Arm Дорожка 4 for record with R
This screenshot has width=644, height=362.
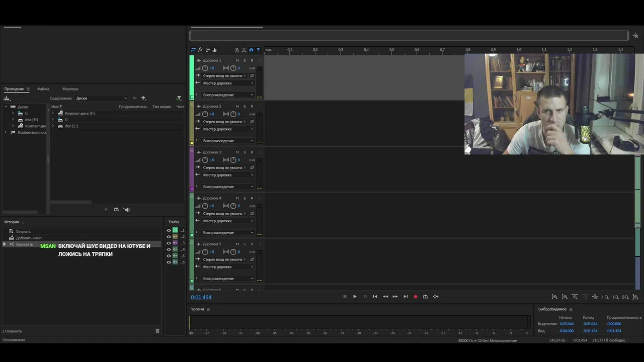(252, 198)
